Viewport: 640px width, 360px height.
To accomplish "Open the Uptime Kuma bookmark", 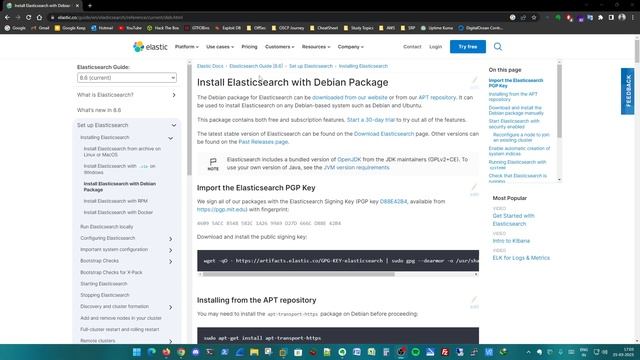I will (437, 28).
